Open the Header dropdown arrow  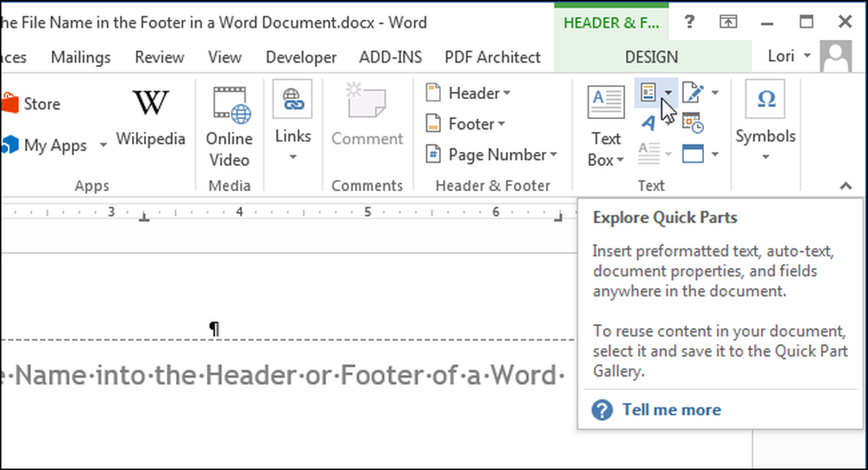pyautogui.click(x=507, y=93)
